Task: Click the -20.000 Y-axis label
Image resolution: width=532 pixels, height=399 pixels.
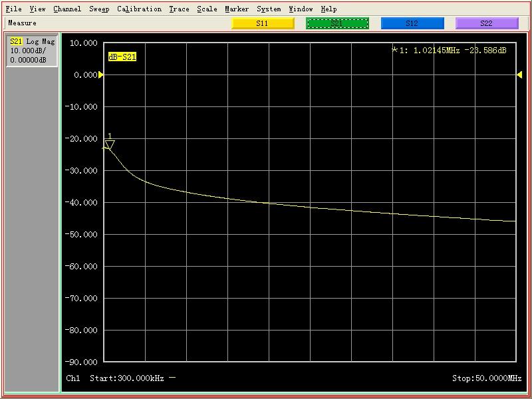Action: tap(81, 139)
